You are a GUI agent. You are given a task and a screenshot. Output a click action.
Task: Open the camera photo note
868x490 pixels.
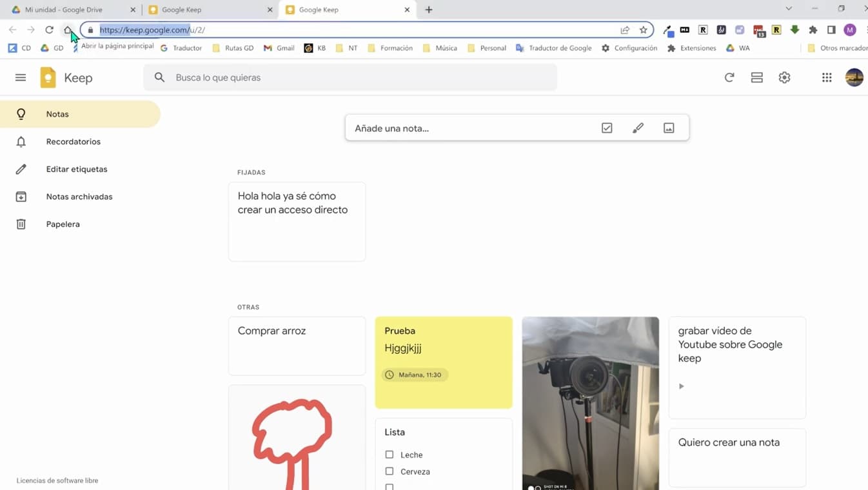(x=591, y=403)
